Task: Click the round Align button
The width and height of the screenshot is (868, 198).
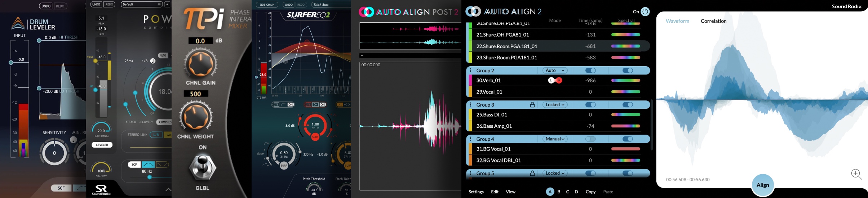Action: click(x=763, y=185)
